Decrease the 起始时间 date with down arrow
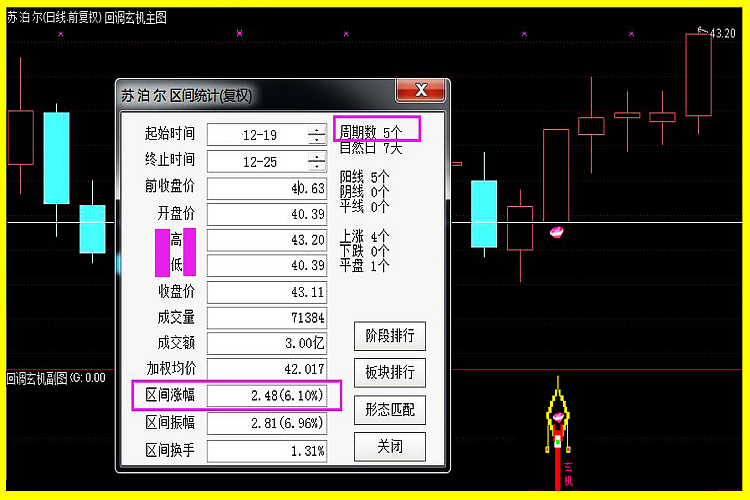This screenshot has width=750, height=500. coord(317,139)
